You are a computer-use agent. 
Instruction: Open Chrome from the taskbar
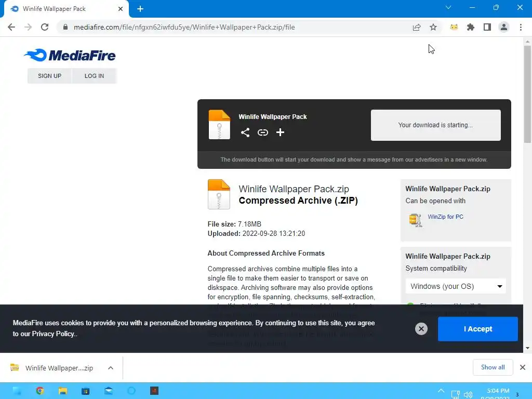coord(39,391)
